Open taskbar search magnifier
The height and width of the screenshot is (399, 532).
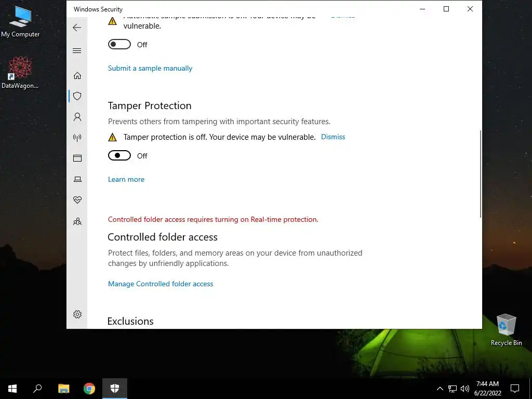click(x=37, y=389)
